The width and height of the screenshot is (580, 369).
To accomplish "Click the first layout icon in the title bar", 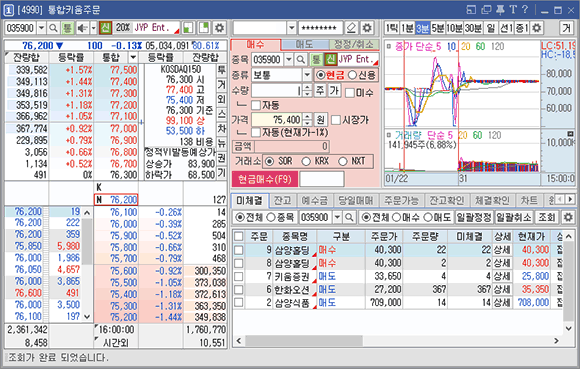I will click(x=471, y=10).
